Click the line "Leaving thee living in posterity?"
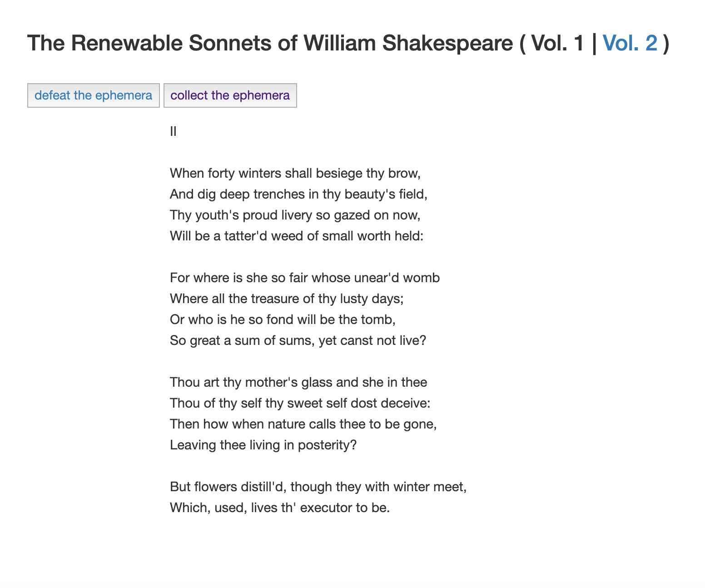705x588 pixels. [263, 445]
